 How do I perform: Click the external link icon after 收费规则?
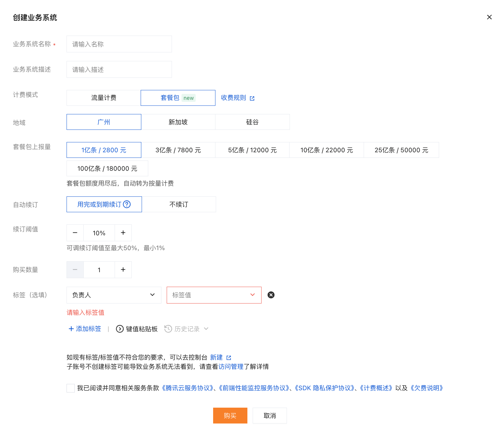click(x=252, y=98)
